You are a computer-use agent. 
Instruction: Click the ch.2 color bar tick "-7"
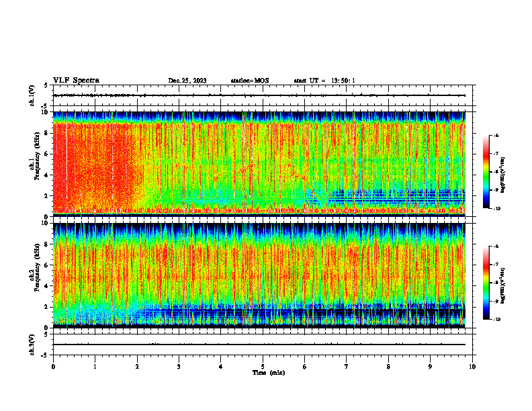point(496,265)
